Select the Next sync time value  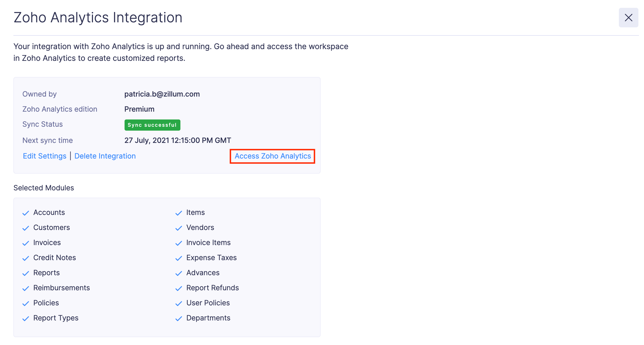(178, 140)
